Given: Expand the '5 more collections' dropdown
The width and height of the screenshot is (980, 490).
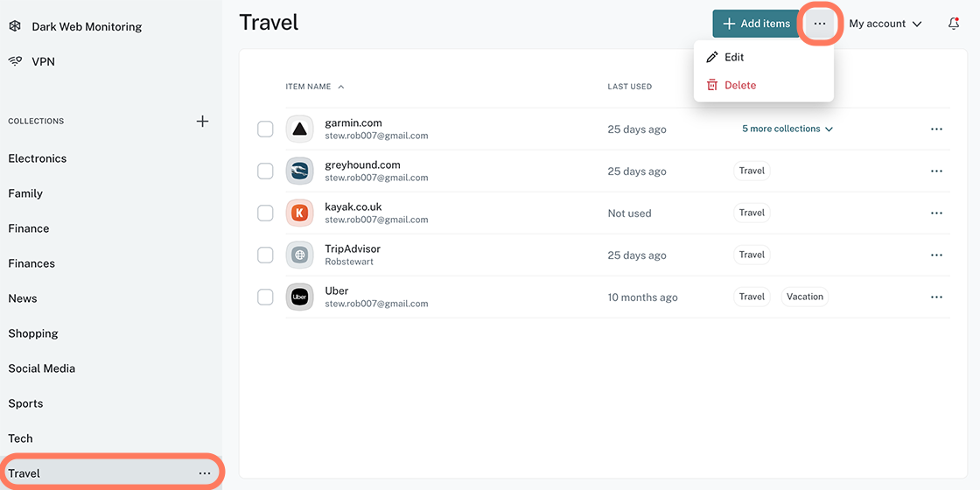Looking at the screenshot, I should [x=787, y=129].
